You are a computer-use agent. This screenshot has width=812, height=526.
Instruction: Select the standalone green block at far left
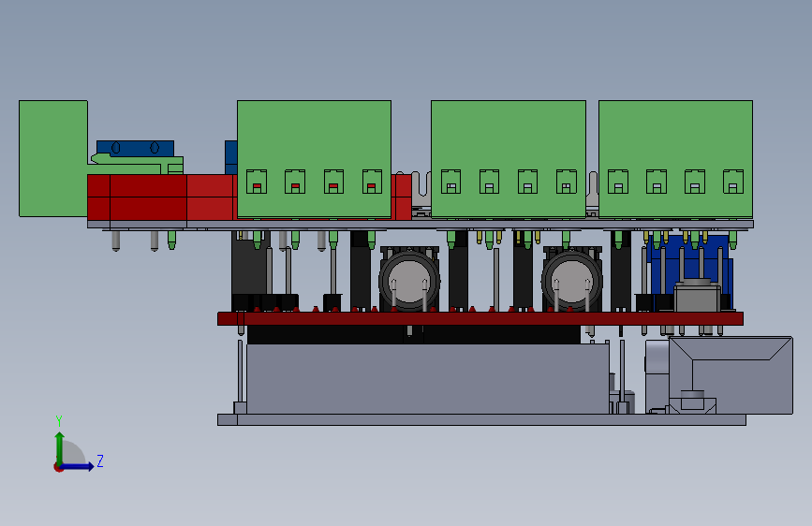(x=52, y=158)
